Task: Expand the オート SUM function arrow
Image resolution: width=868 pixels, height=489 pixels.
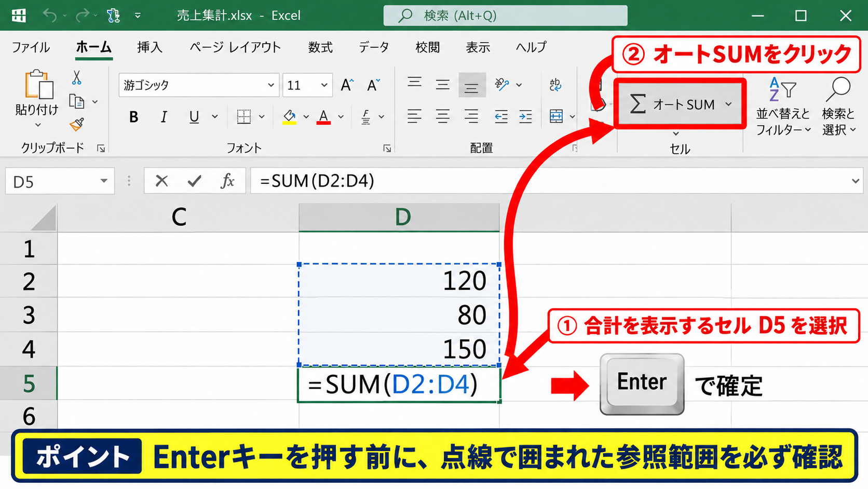Action: [729, 104]
